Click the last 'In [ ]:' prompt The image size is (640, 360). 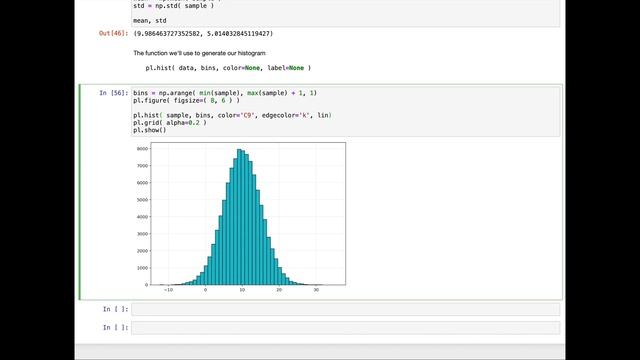point(116,328)
